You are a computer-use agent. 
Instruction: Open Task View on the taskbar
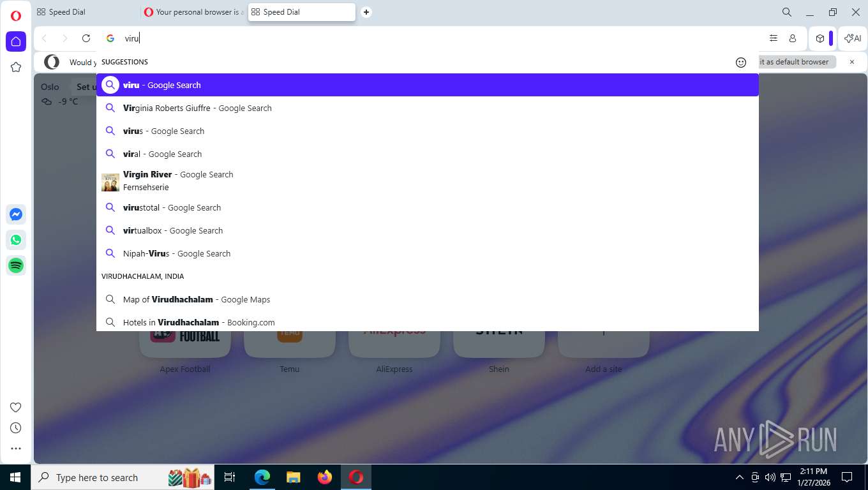point(230,477)
